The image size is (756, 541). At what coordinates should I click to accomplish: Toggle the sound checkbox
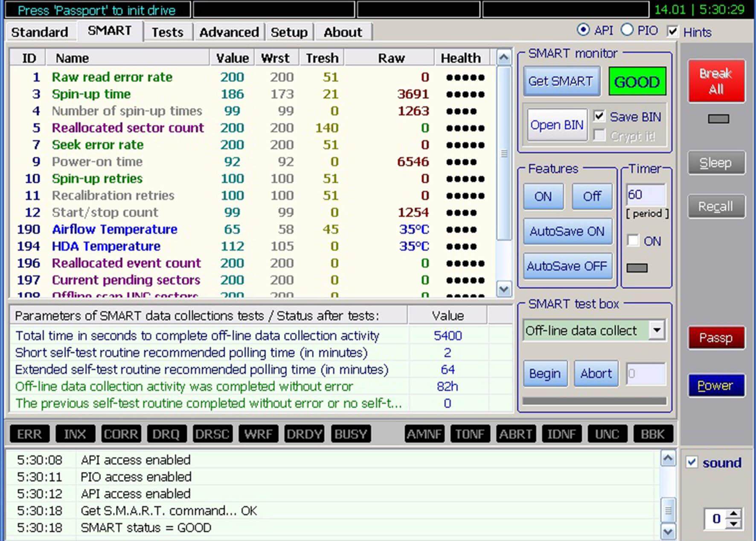point(692,462)
